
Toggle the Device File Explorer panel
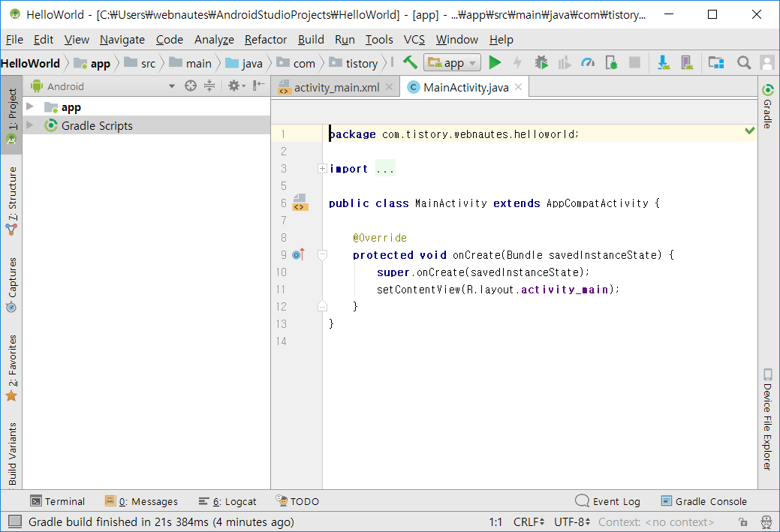tap(767, 419)
